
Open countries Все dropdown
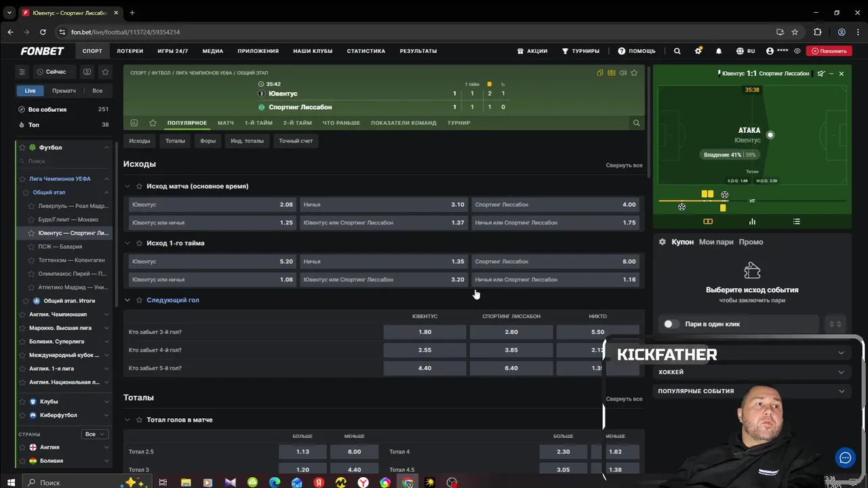95,434
